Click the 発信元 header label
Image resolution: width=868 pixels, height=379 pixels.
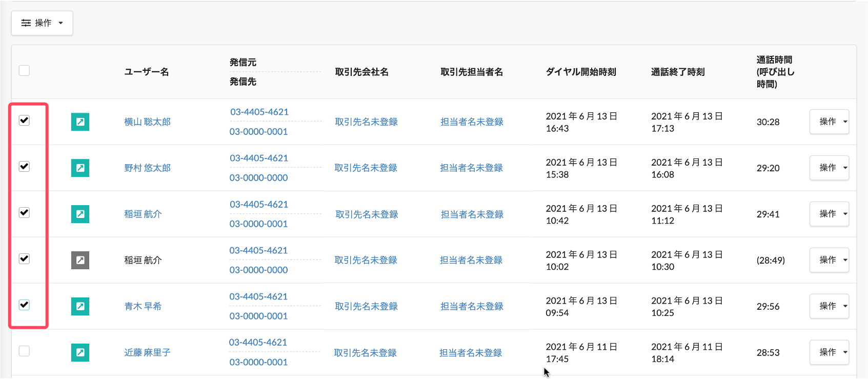click(x=243, y=62)
